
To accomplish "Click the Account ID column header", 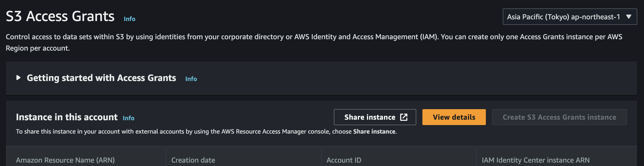I will click(x=344, y=160).
